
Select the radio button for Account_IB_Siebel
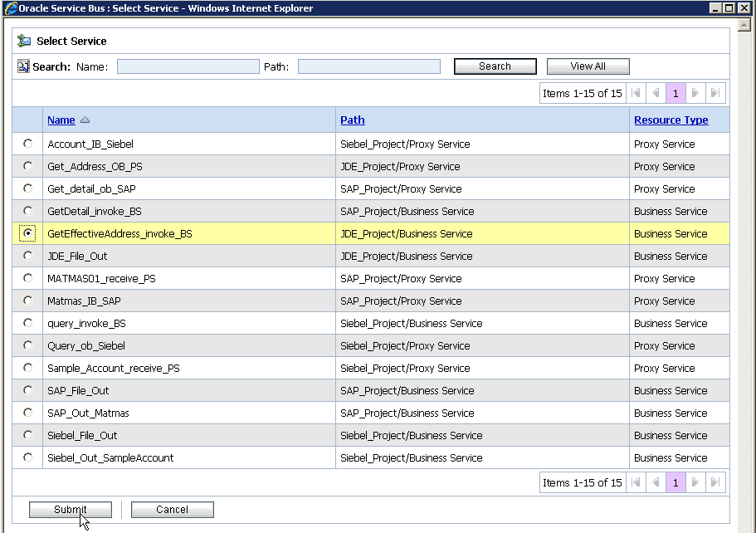27,144
